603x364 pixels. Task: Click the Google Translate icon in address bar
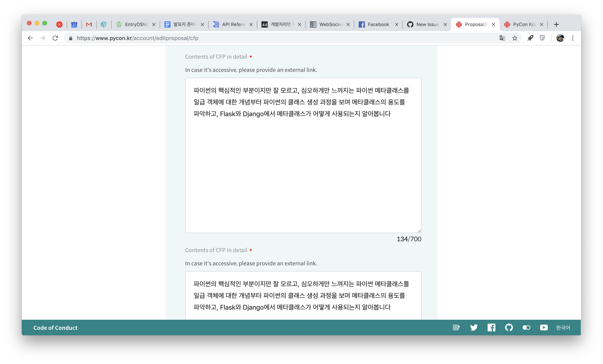[502, 38]
